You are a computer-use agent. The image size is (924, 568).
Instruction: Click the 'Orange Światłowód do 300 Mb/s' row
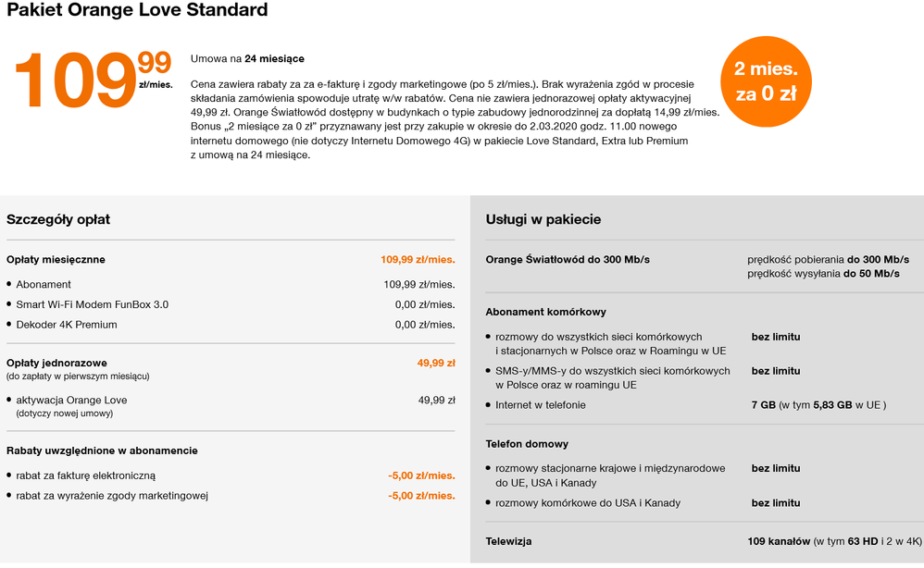[x=568, y=259]
